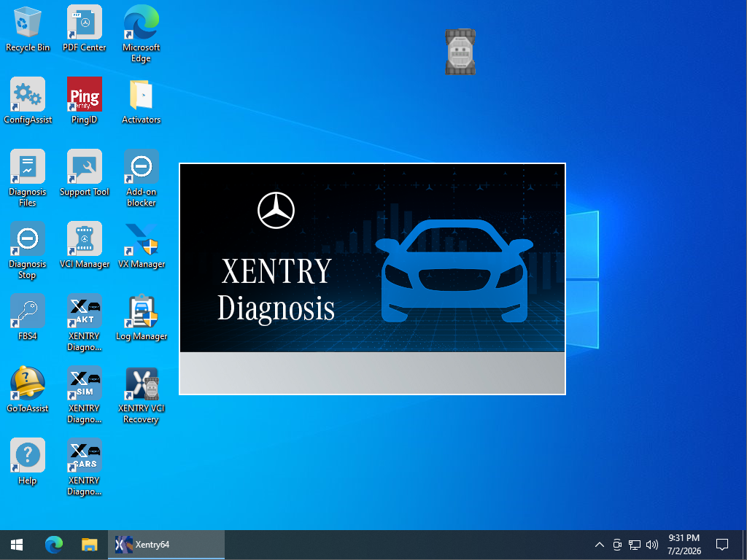The width and height of the screenshot is (747, 560).
Task: Click the Meet Now tray icon
Action: tap(617, 545)
